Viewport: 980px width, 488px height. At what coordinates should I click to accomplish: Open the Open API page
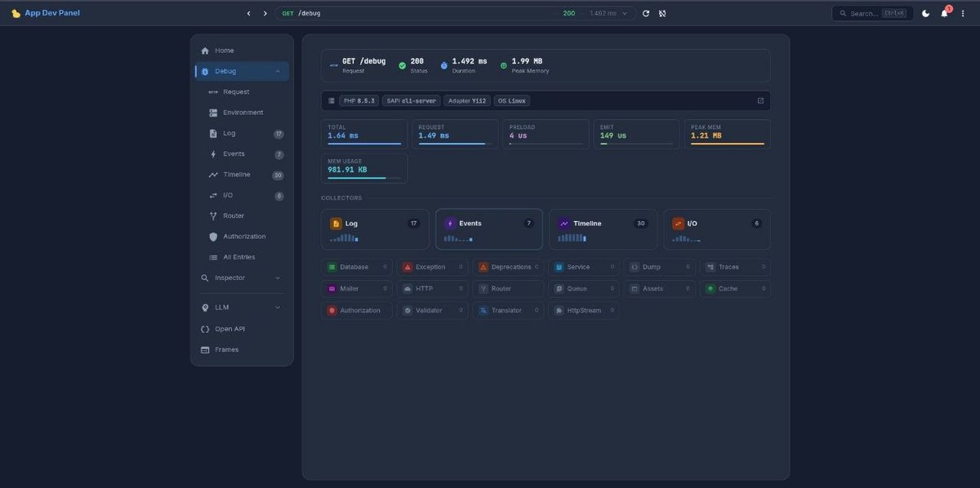pyautogui.click(x=242, y=329)
